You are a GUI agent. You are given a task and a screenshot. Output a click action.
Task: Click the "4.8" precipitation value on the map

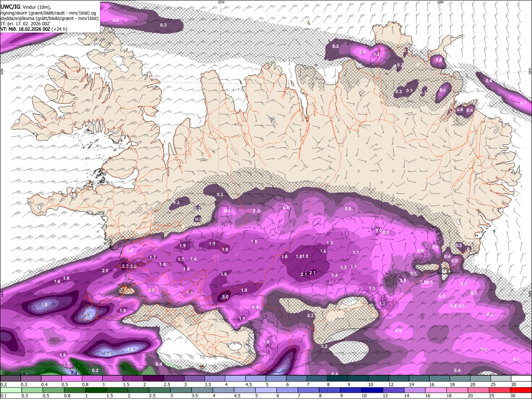click(x=130, y=350)
